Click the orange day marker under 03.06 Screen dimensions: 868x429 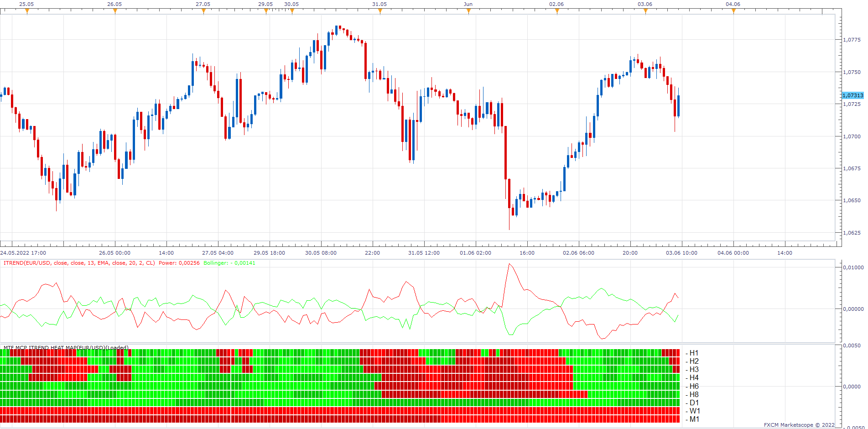(x=645, y=11)
